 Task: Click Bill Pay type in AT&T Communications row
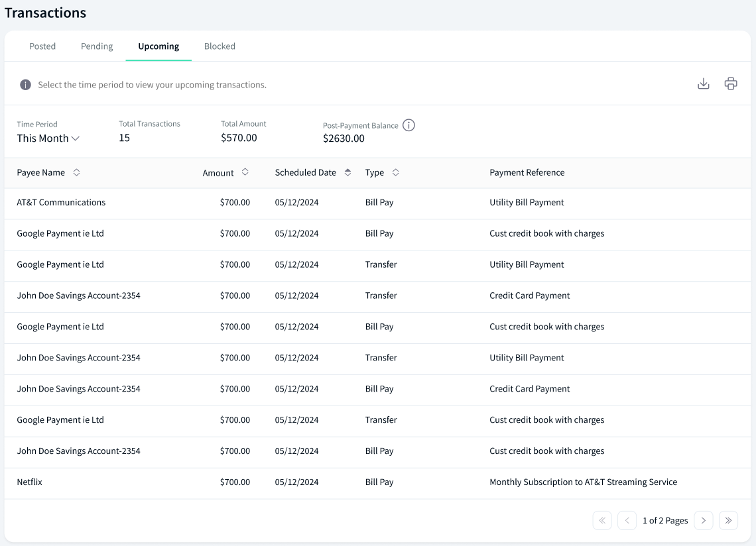(x=379, y=202)
